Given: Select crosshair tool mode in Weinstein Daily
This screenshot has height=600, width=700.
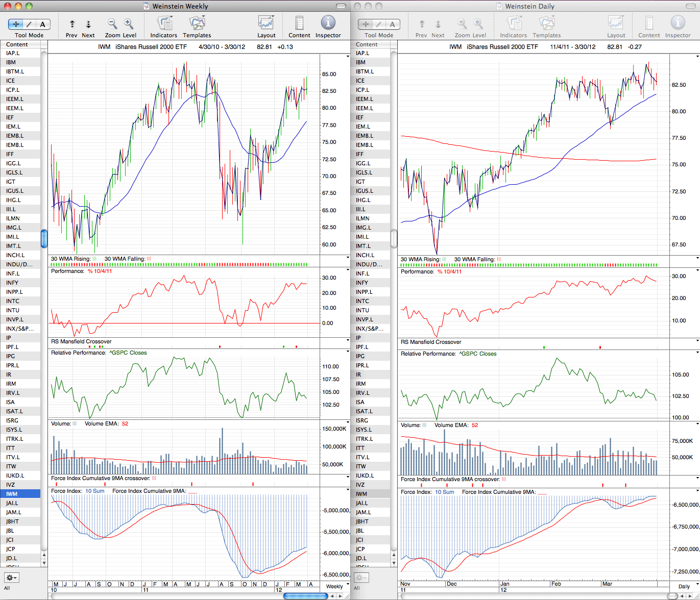Looking at the screenshot, I should [x=366, y=24].
